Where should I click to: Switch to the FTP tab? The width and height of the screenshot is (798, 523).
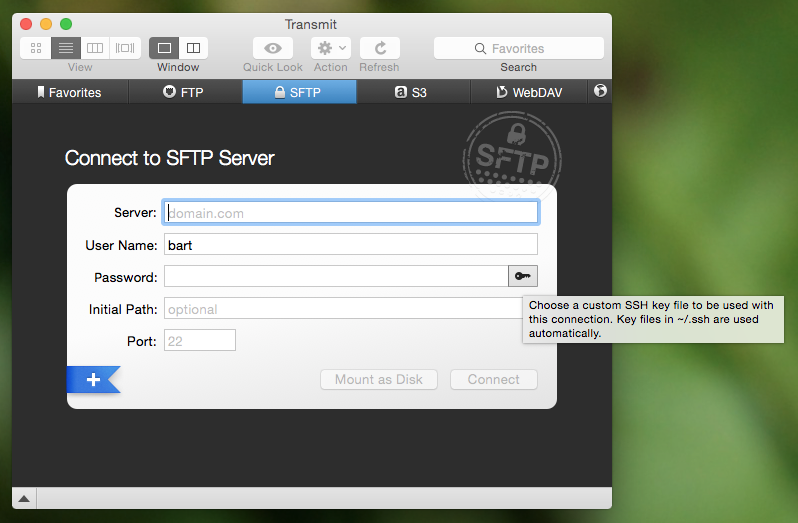(185, 92)
